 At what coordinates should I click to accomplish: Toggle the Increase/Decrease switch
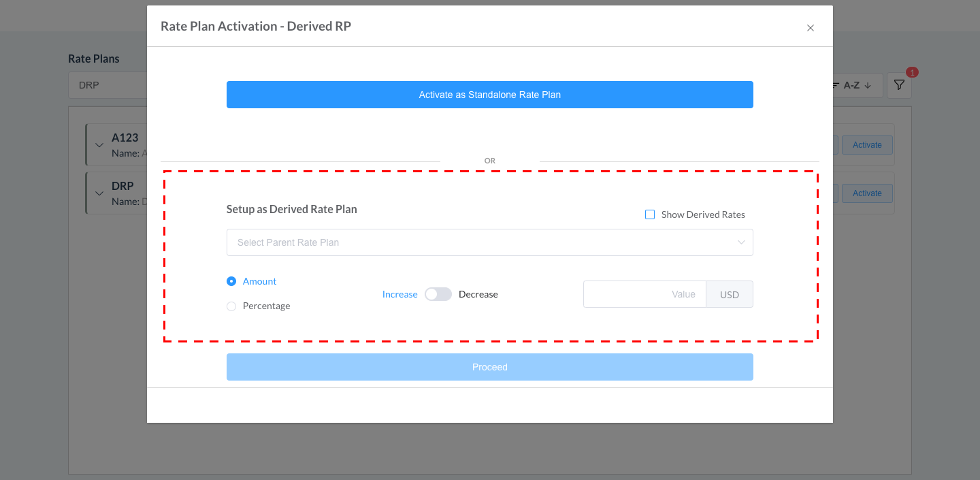pos(438,294)
